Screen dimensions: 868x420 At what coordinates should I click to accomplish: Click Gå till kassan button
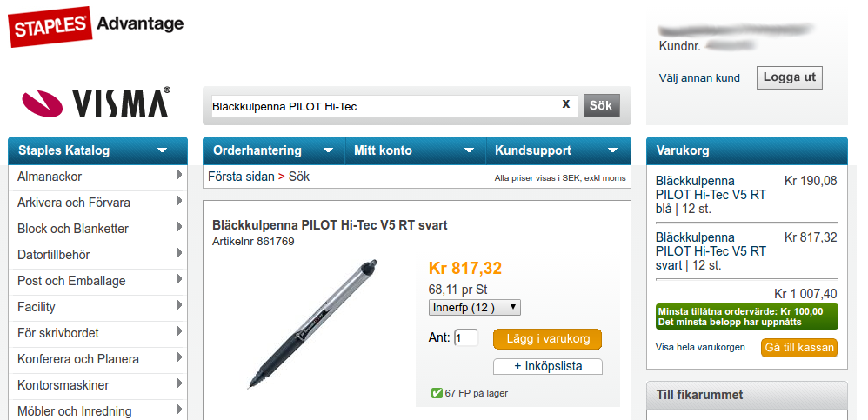798,348
